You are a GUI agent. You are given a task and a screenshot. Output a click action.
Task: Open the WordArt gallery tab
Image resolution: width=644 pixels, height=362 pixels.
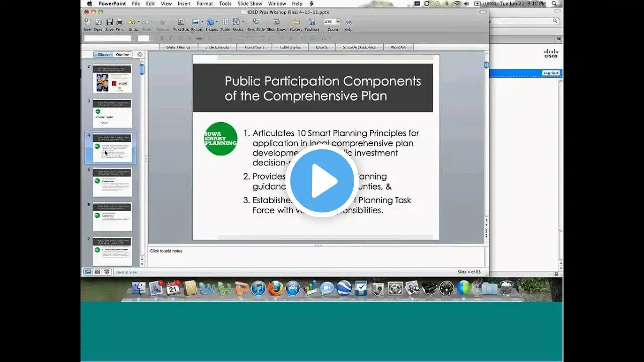[398, 47]
